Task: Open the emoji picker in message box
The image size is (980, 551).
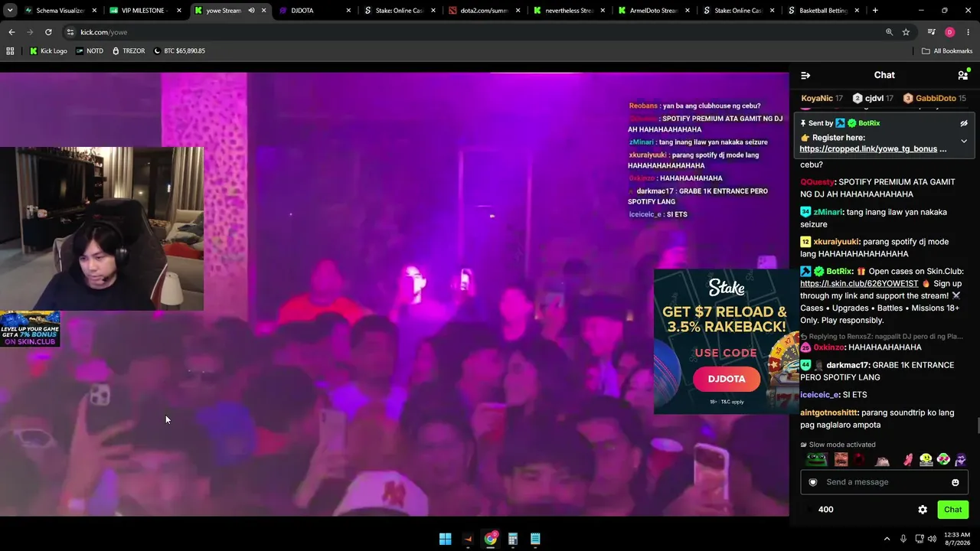Action: click(955, 482)
